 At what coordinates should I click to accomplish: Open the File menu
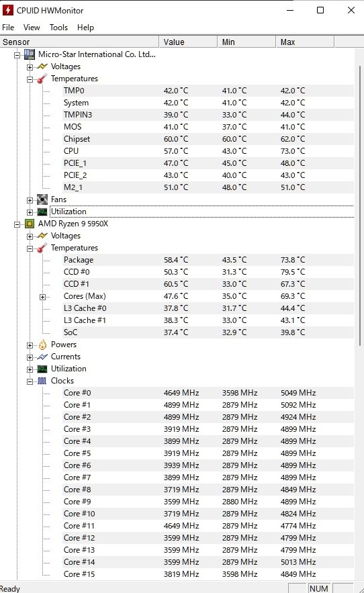pos(8,28)
